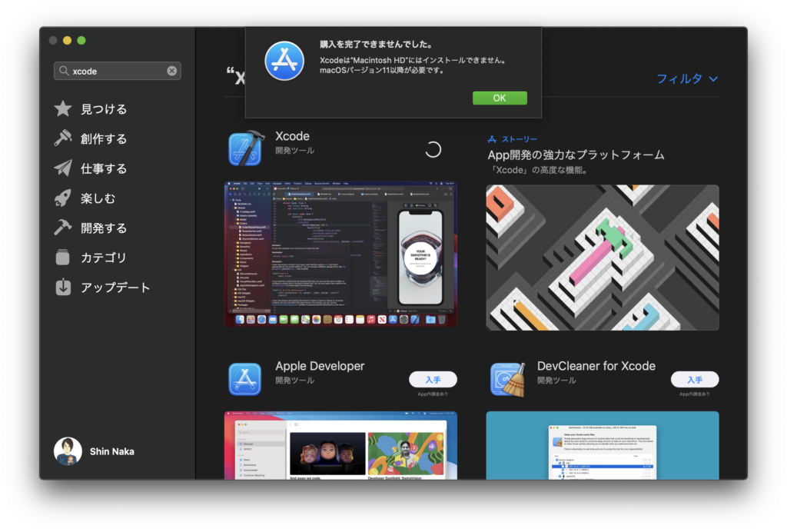This screenshot has width=787, height=532.
Task: Click the DevCleaner for Xcode icon
Action: (507, 379)
